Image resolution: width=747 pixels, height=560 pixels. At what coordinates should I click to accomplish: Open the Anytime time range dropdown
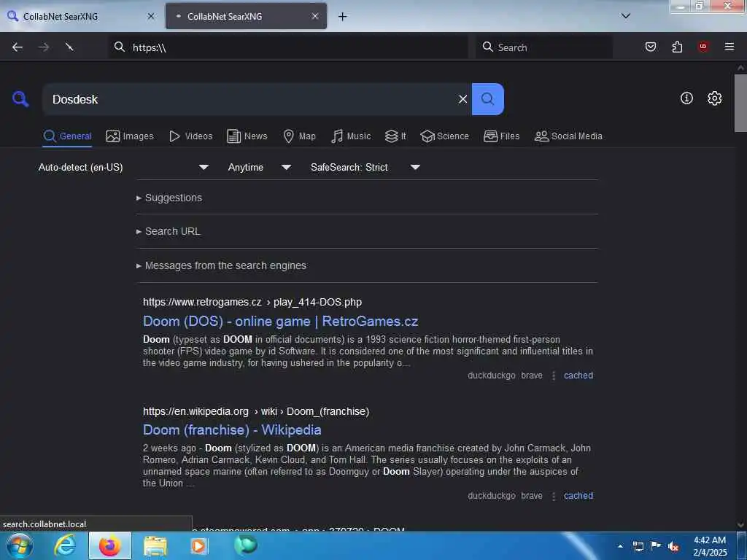259,167
